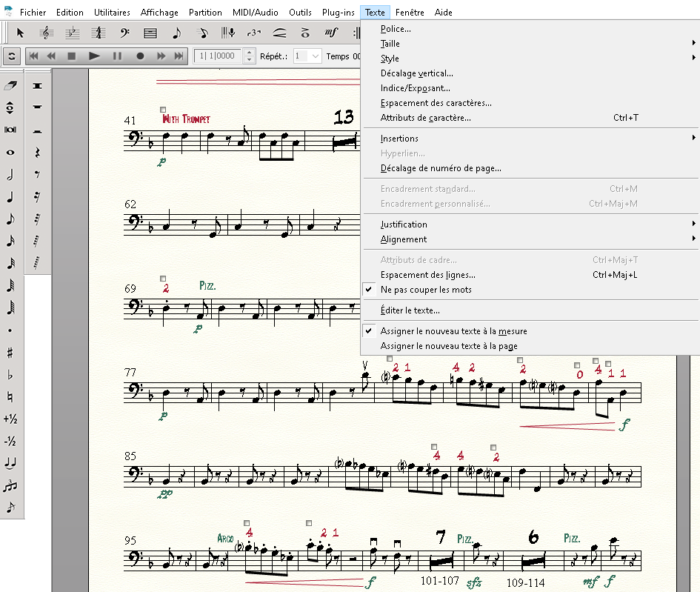Image resolution: width=700 pixels, height=592 pixels.
Task: Select the Key Signature tool
Action: coord(72,33)
